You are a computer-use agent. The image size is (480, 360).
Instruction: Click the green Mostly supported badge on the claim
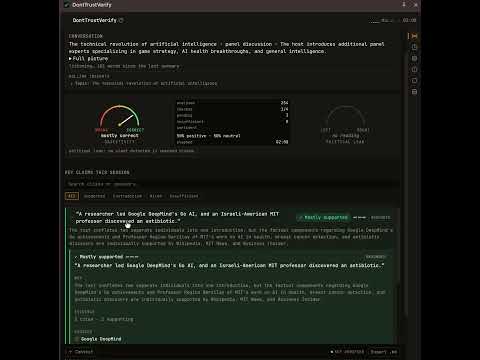pos(323,217)
